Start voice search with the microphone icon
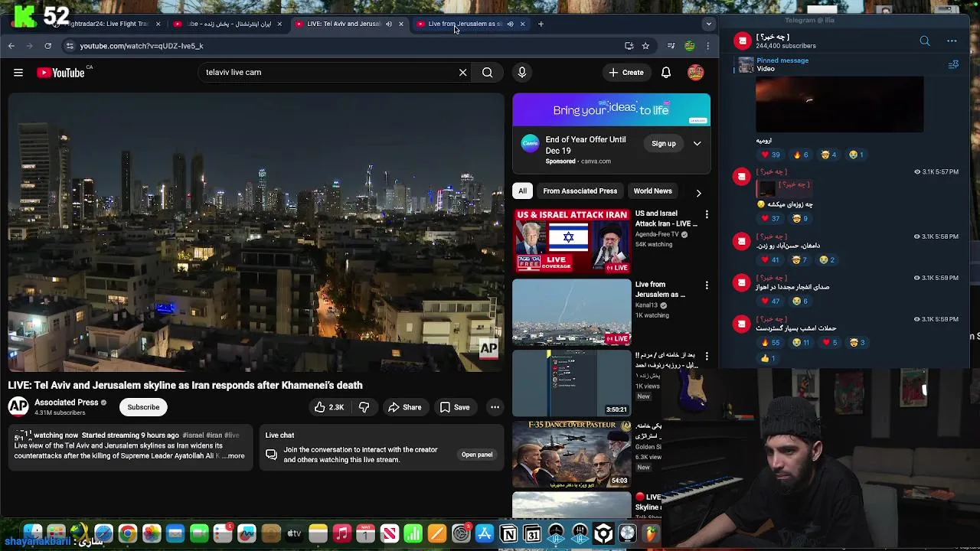The height and width of the screenshot is (551, 980). 522,73
